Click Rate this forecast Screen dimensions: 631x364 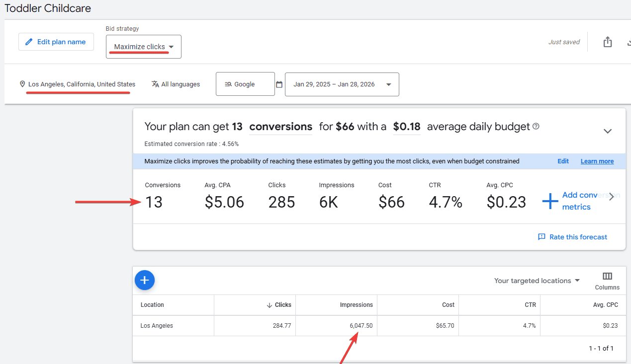[x=573, y=237]
